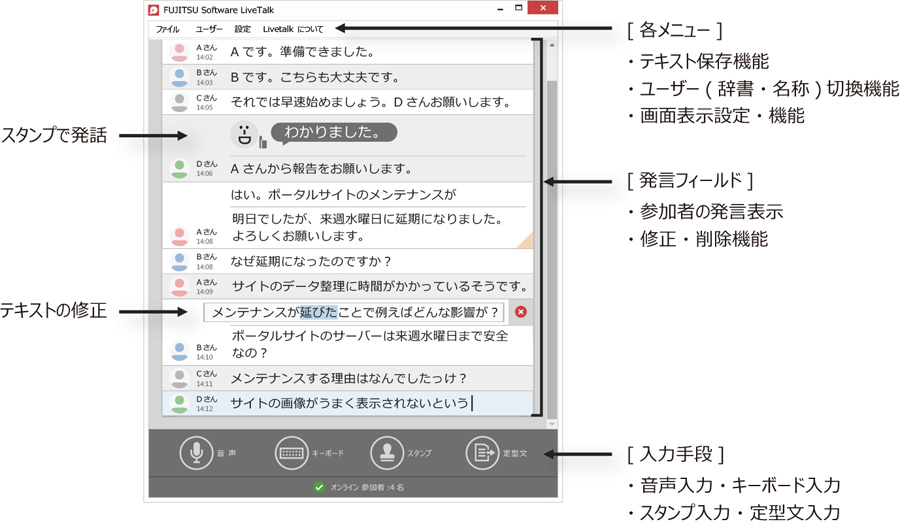Select the keyboard input icon
The image size is (900, 528).
pos(291,453)
